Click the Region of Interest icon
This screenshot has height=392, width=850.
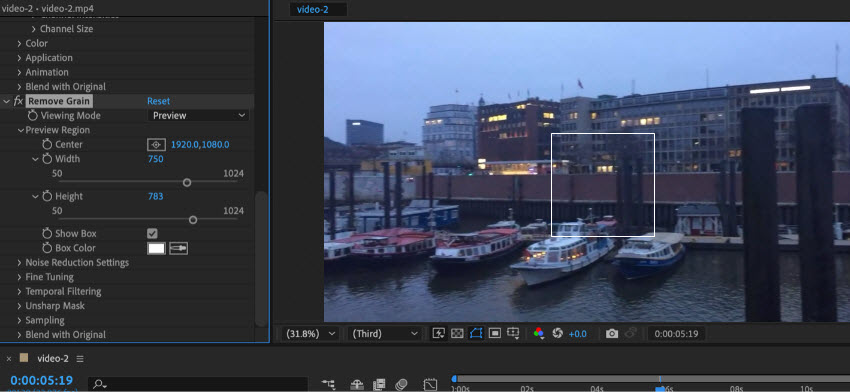click(494, 333)
